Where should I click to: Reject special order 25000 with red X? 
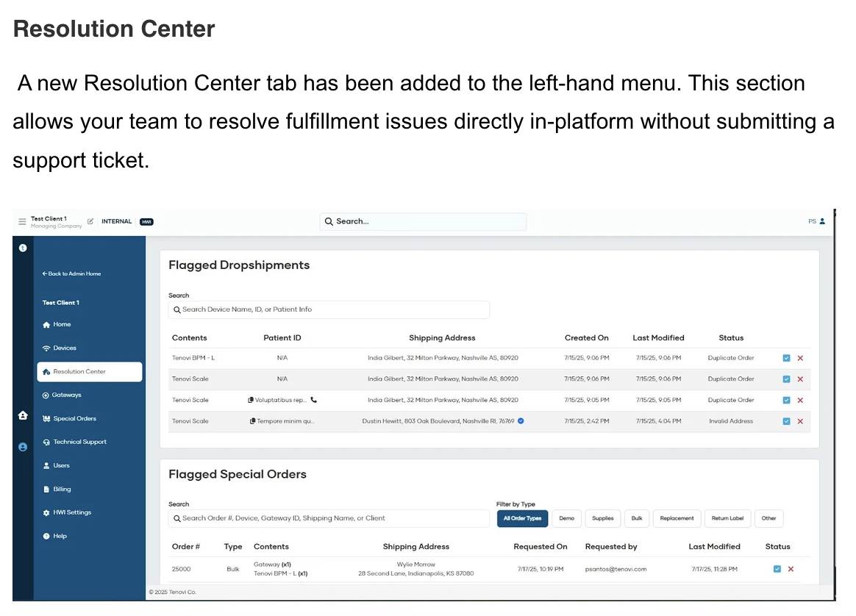[x=791, y=569]
